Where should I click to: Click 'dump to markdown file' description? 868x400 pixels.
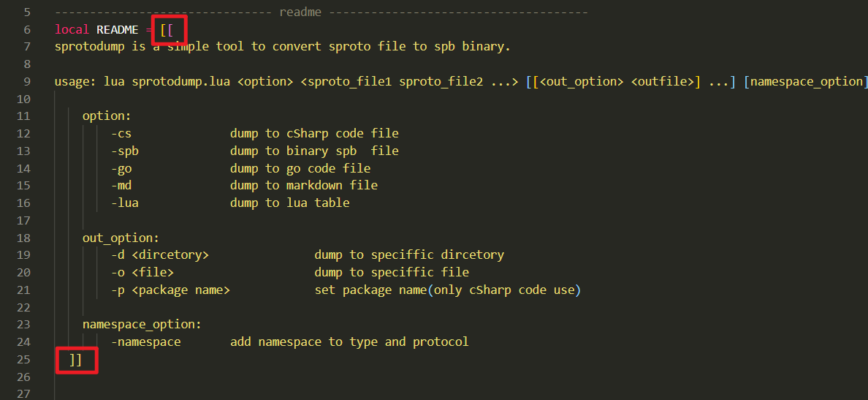[x=303, y=186]
